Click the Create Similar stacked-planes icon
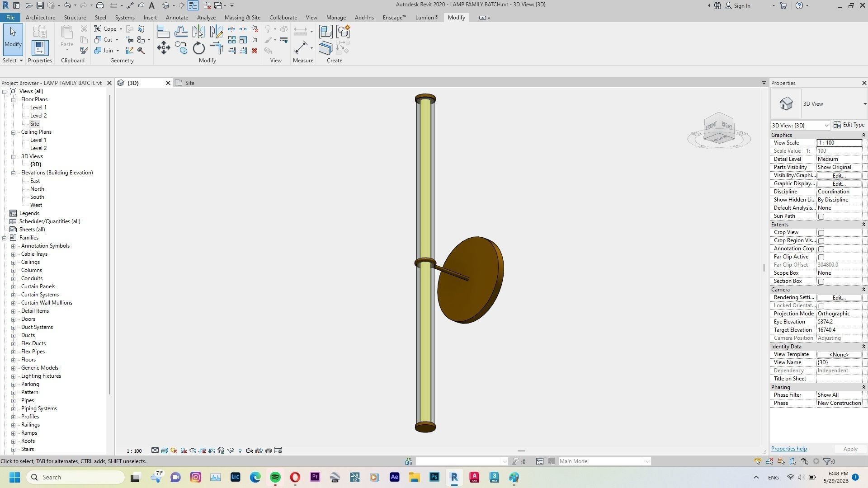Screen dimensions: 868x488 (325, 48)
